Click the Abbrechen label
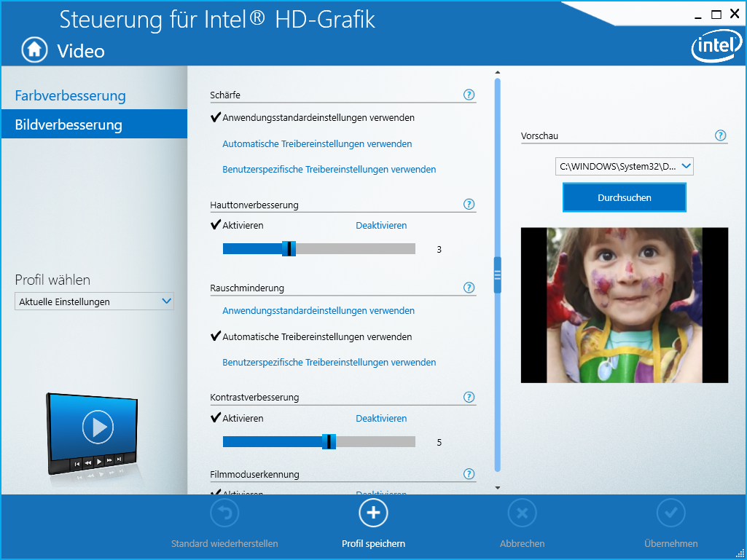Screen dimensions: 747x560 (x=522, y=543)
